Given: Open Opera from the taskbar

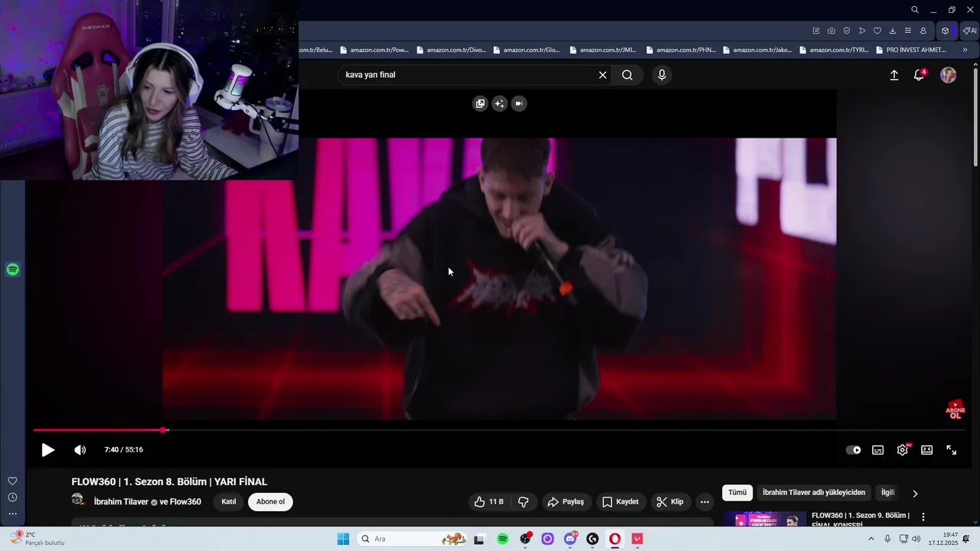Looking at the screenshot, I should point(615,539).
